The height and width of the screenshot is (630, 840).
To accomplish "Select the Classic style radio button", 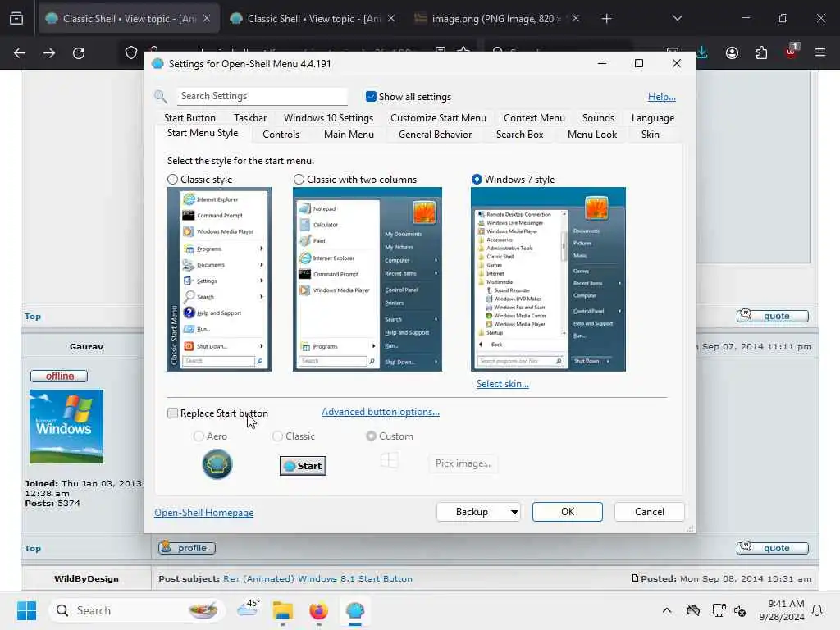I will click(172, 180).
